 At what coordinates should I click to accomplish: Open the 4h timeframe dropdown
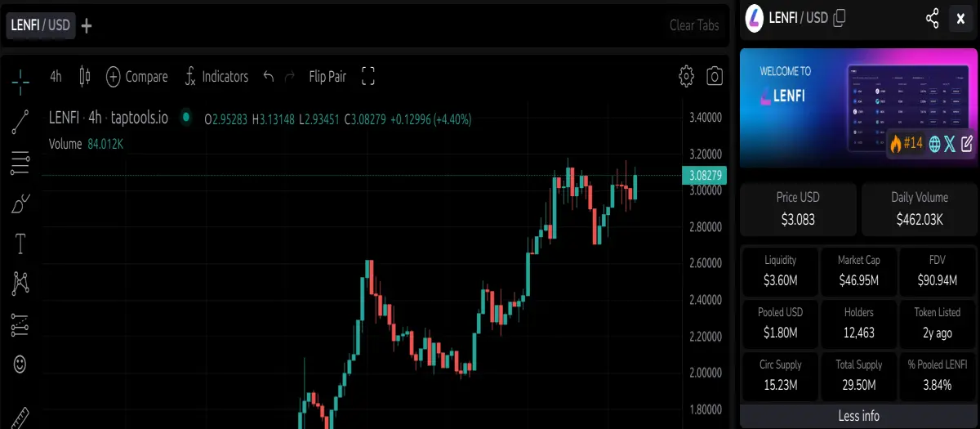pyautogui.click(x=56, y=77)
